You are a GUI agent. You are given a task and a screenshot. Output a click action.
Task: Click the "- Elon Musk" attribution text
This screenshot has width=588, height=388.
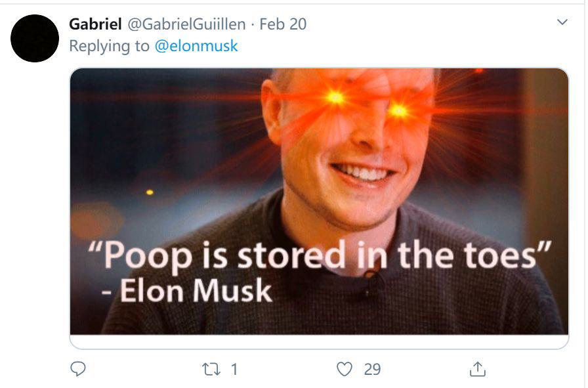pyautogui.click(x=186, y=290)
